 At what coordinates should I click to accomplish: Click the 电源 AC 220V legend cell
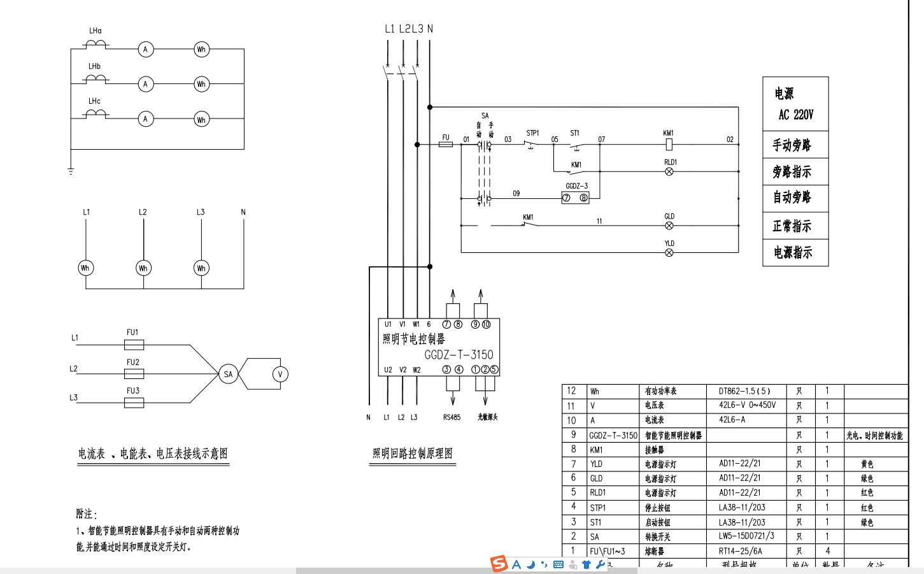[x=795, y=104]
